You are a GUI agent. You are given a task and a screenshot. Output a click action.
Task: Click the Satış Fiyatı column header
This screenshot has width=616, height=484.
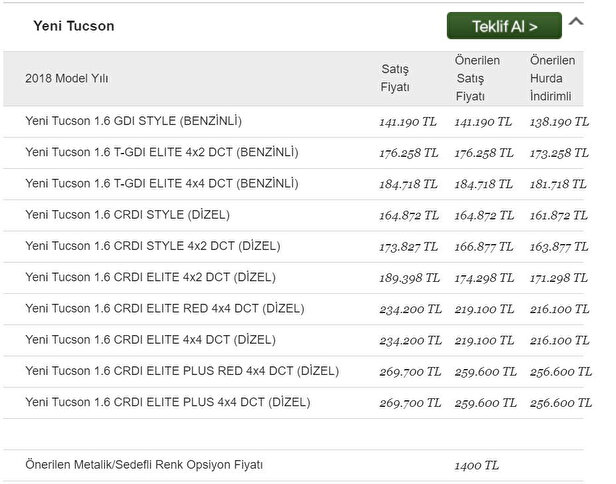point(396,78)
